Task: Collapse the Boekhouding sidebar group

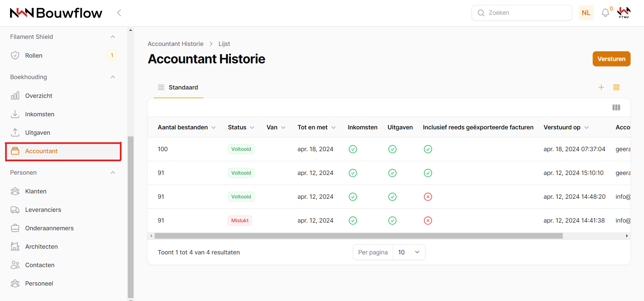Action: (x=113, y=77)
